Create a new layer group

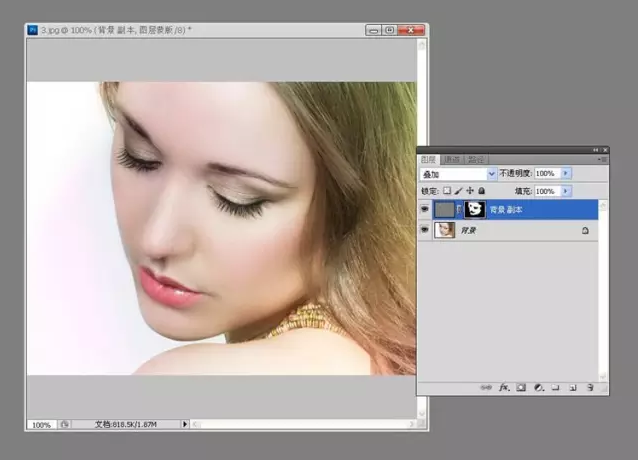555,387
